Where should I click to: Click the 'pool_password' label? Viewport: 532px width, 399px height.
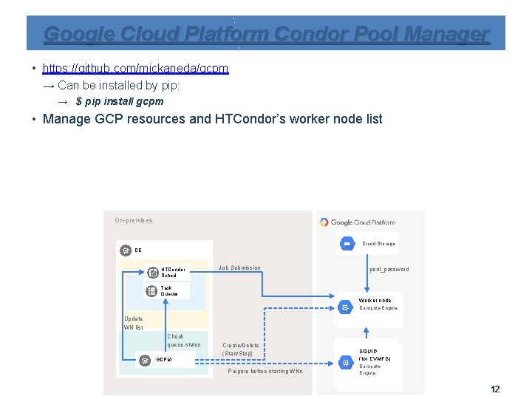tap(389, 270)
